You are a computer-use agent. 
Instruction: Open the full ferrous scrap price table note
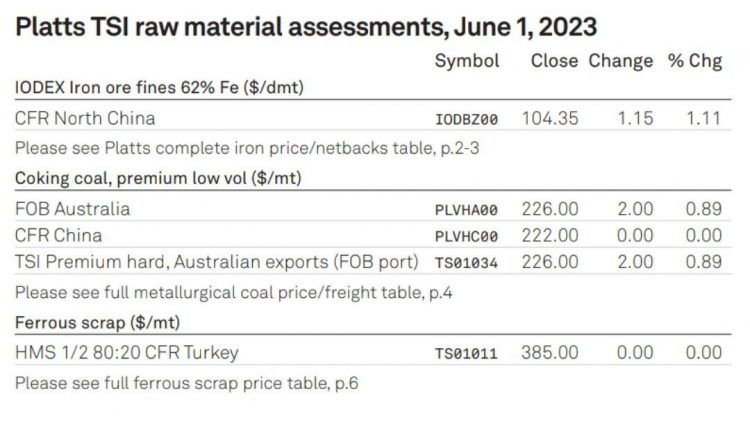(x=173, y=383)
